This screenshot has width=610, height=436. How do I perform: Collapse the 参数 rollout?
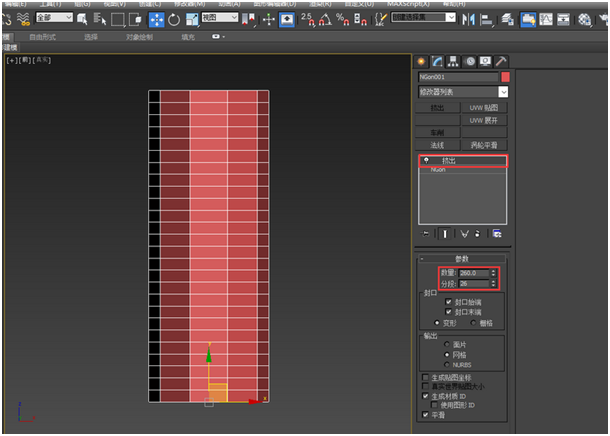click(x=462, y=259)
